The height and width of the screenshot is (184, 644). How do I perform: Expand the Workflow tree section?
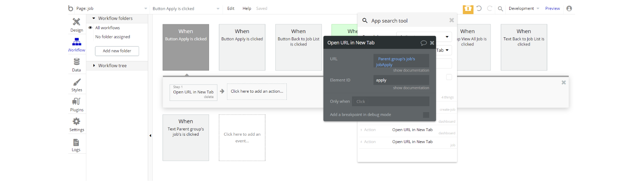[94, 66]
